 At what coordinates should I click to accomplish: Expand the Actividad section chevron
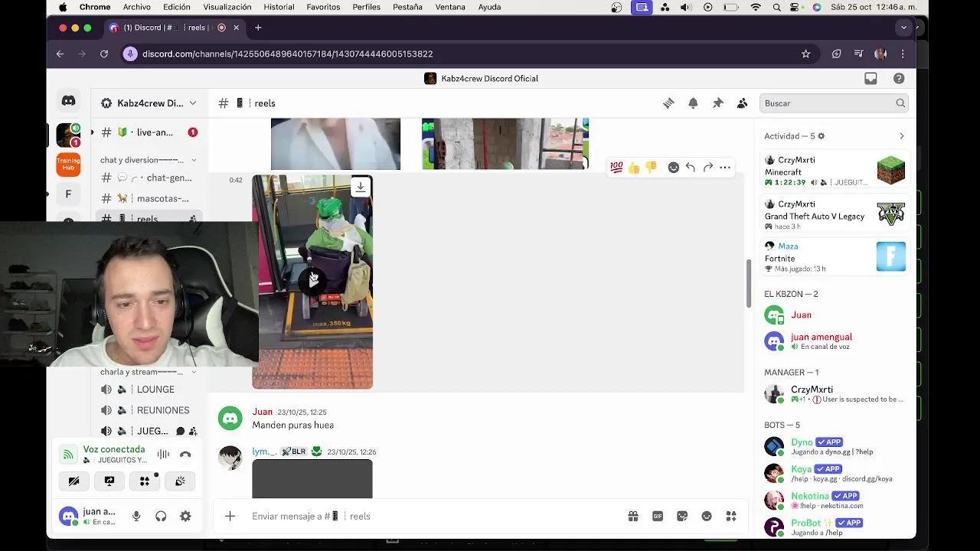901,136
